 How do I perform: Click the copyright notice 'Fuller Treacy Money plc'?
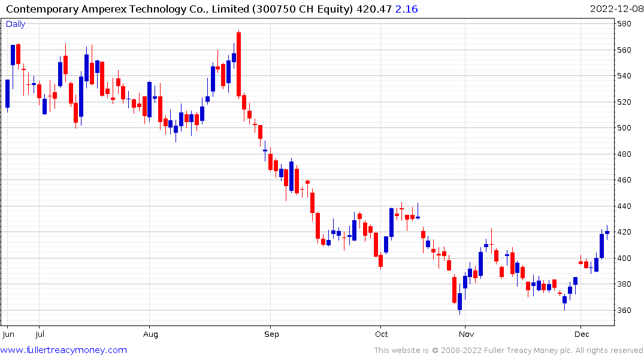click(x=528, y=351)
